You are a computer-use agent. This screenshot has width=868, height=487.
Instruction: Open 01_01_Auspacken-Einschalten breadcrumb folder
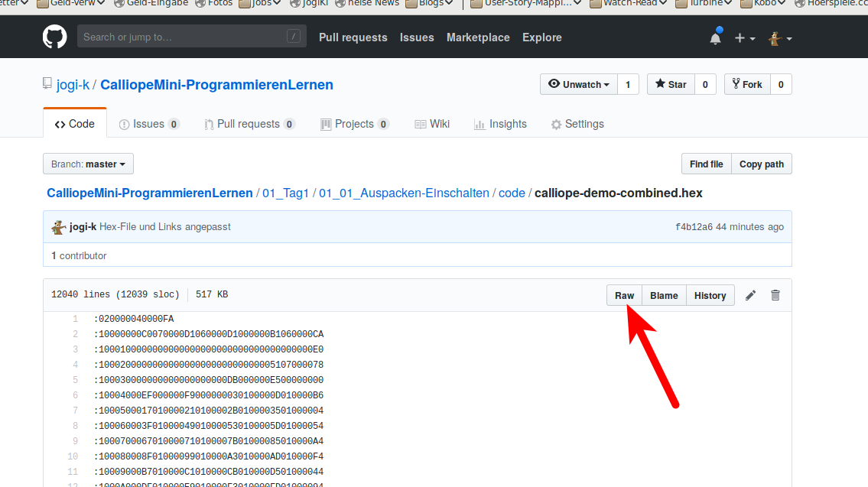pyautogui.click(x=404, y=193)
